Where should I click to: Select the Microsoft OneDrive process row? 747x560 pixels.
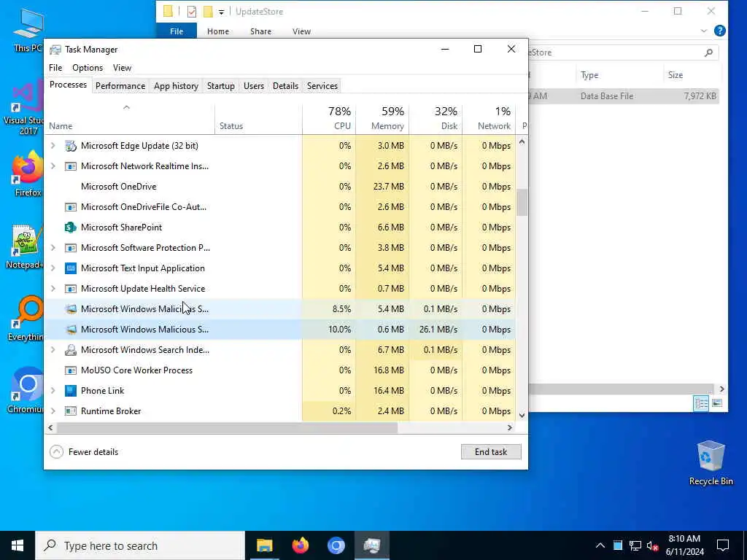pyautogui.click(x=279, y=187)
